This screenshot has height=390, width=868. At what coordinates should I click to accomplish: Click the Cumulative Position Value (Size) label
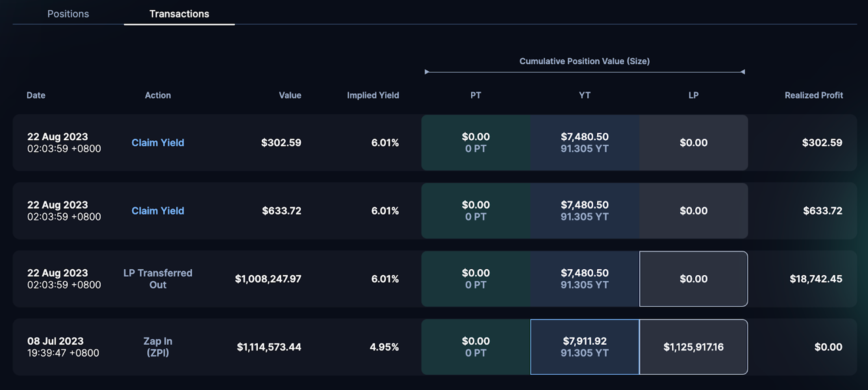(x=584, y=61)
